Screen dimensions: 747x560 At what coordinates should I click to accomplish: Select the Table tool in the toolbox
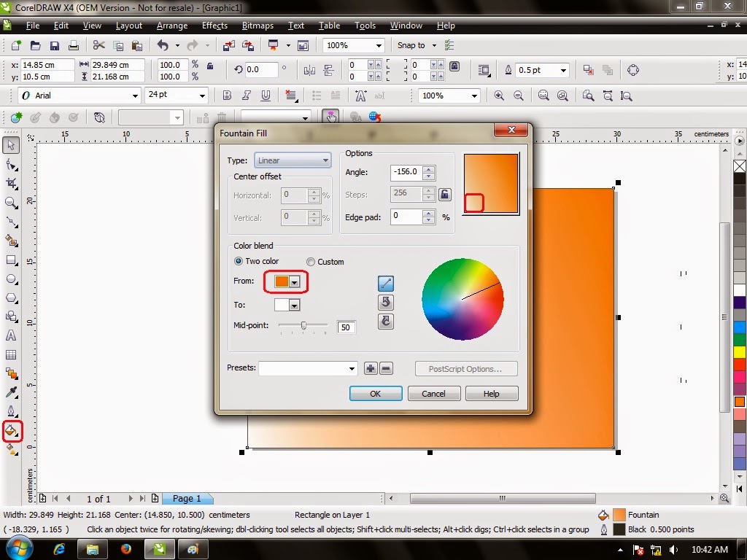11,355
